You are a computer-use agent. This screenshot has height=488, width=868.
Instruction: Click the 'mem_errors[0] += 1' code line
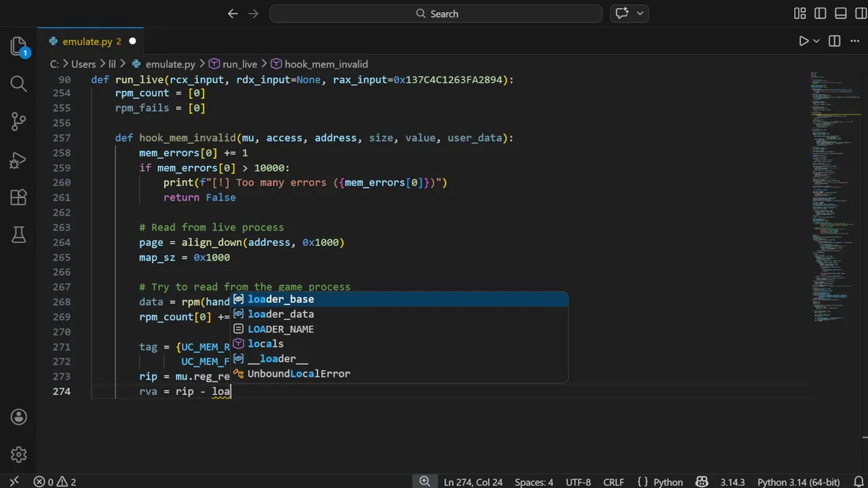pyautogui.click(x=193, y=152)
